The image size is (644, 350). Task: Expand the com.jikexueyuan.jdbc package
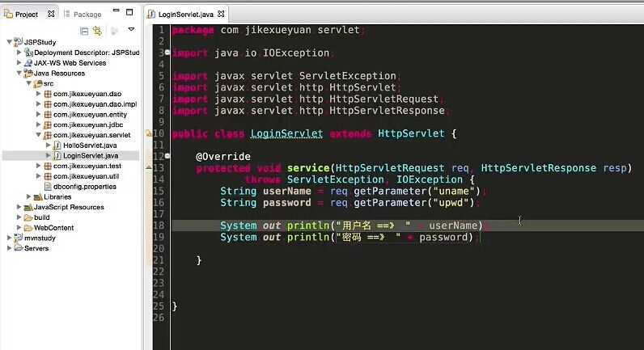[39, 124]
